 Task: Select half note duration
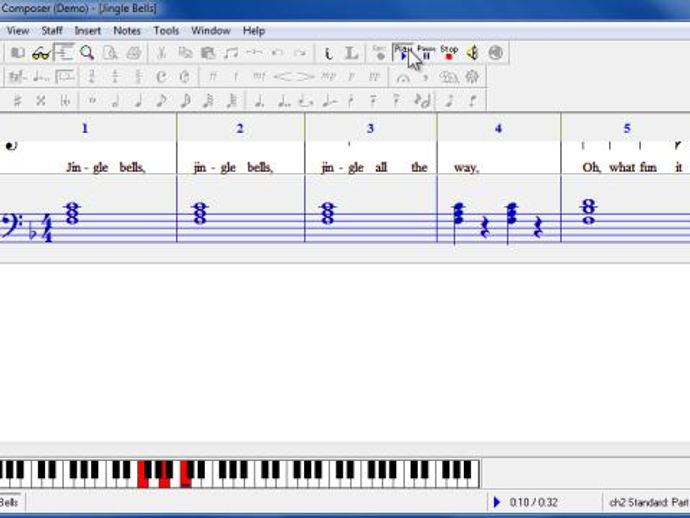pyautogui.click(x=115, y=101)
